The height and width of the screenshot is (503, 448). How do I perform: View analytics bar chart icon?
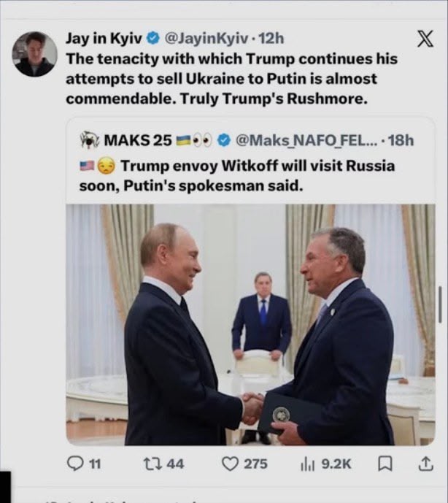(x=308, y=464)
